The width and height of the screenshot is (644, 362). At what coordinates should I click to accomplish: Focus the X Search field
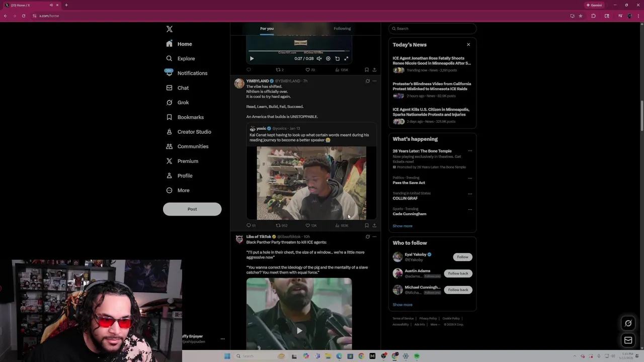point(432,29)
